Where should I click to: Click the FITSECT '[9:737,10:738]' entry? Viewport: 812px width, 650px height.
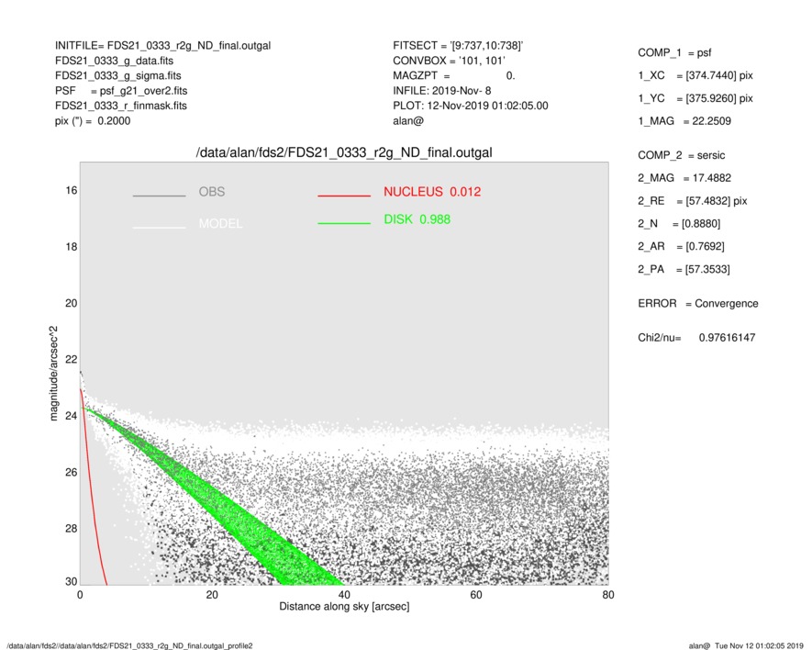click(458, 46)
